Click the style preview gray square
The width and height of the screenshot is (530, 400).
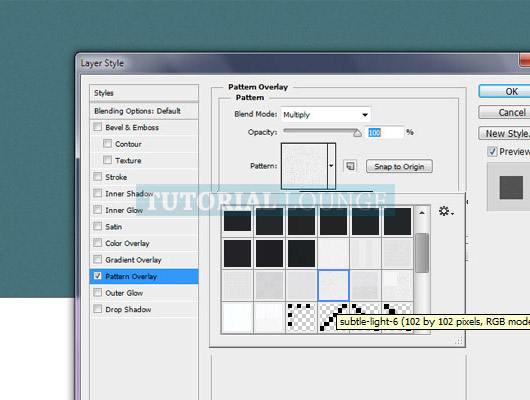511,187
